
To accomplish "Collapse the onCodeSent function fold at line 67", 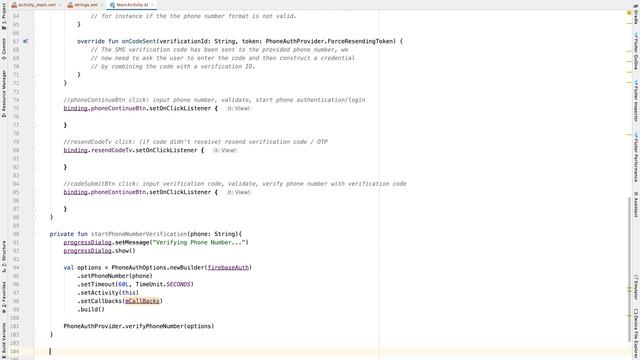I will (x=35, y=41).
